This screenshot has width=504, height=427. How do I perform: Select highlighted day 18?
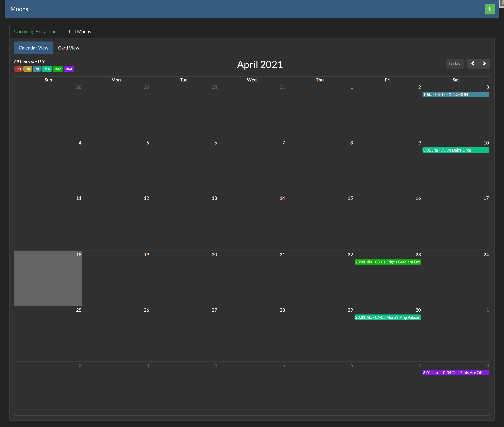(x=48, y=278)
